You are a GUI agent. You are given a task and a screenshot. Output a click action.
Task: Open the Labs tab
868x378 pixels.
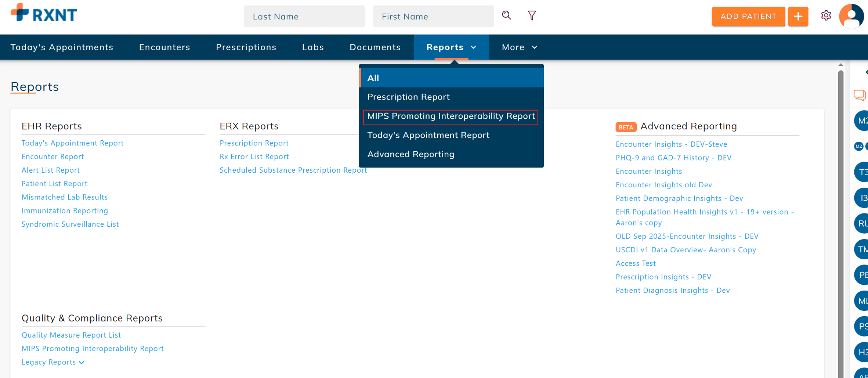[313, 47]
